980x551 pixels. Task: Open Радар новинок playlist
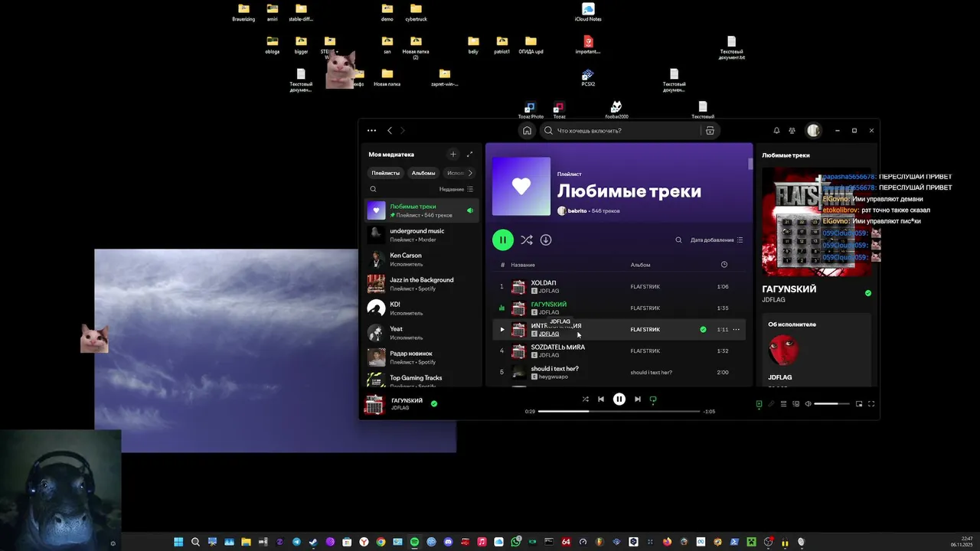coord(422,357)
